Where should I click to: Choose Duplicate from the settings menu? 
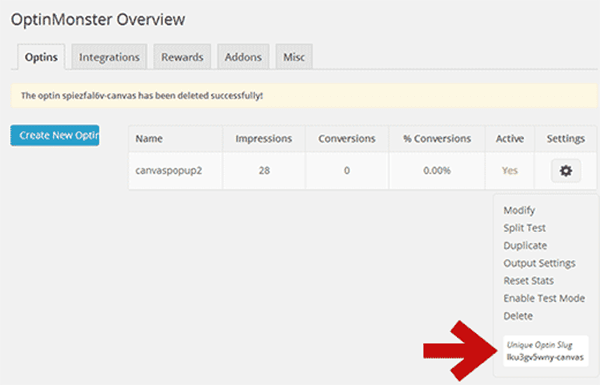[x=525, y=245]
